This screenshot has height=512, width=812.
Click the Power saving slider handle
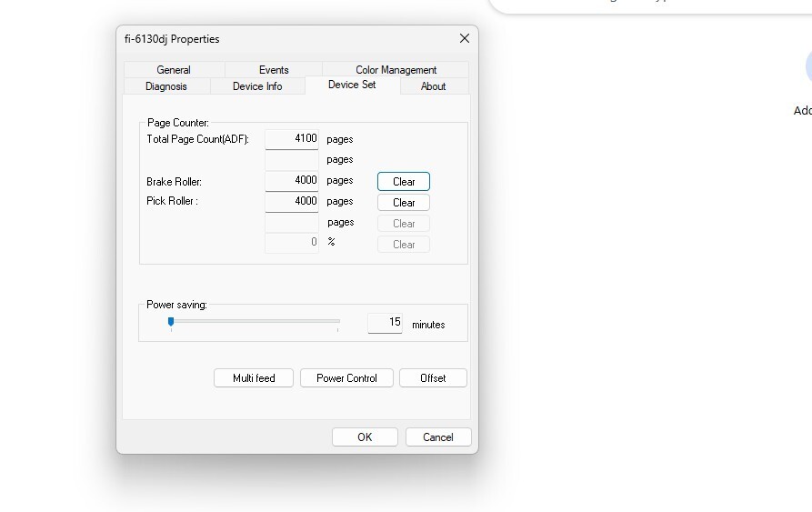click(171, 321)
